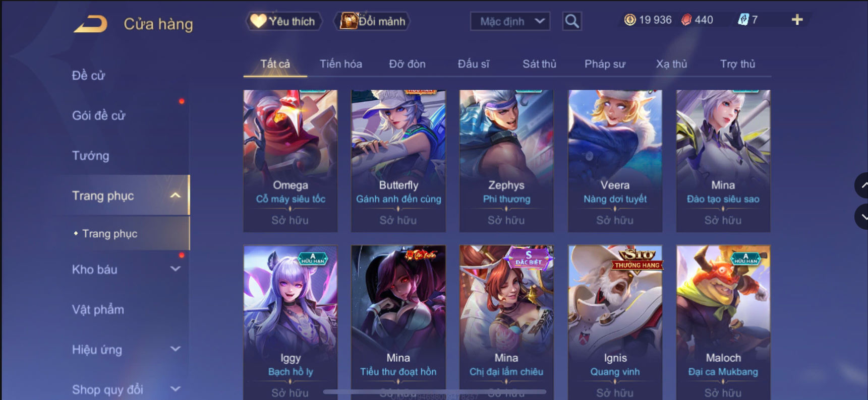Click the blue voucher ticket icon
This screenshot has width=868, height=400.
pos(743,20)
